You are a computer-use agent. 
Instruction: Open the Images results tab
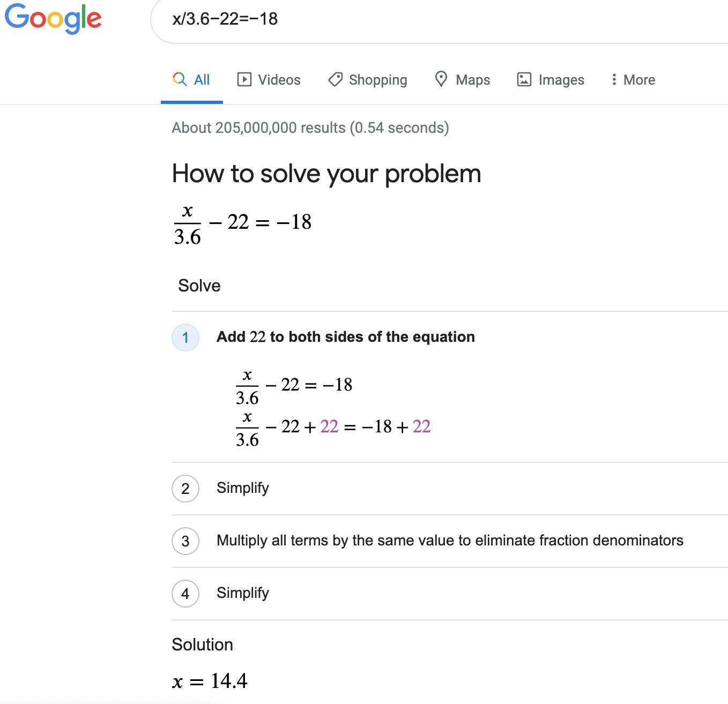(551, 79)
